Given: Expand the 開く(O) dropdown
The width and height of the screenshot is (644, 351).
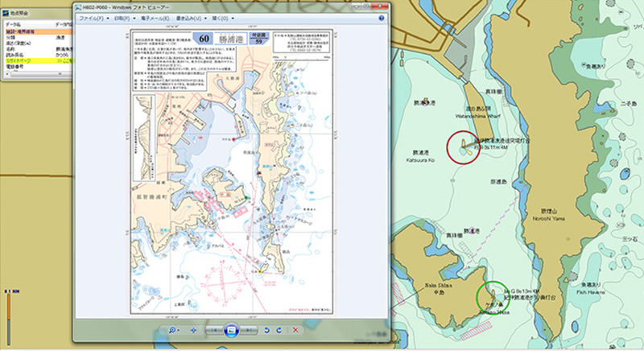Looking at the screenshot, I should pos(234,18).
